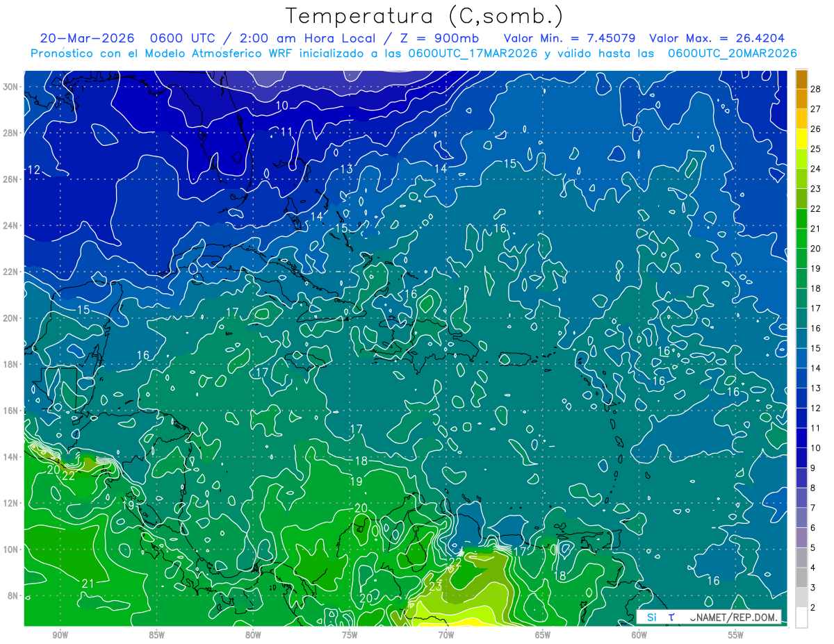The width and height of the screenshot is (834, 644).
Task: Click the white legend swatch below 2
Action: 801,618
